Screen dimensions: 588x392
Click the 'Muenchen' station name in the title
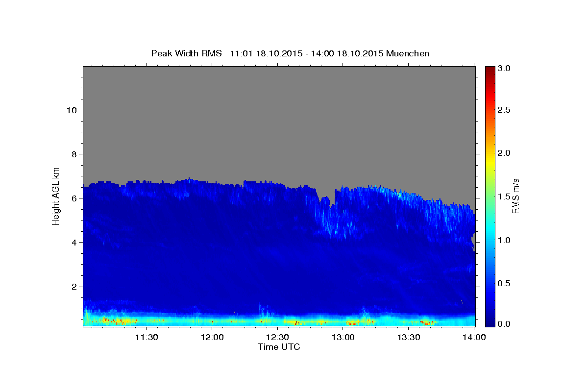[x=408, y=53]
